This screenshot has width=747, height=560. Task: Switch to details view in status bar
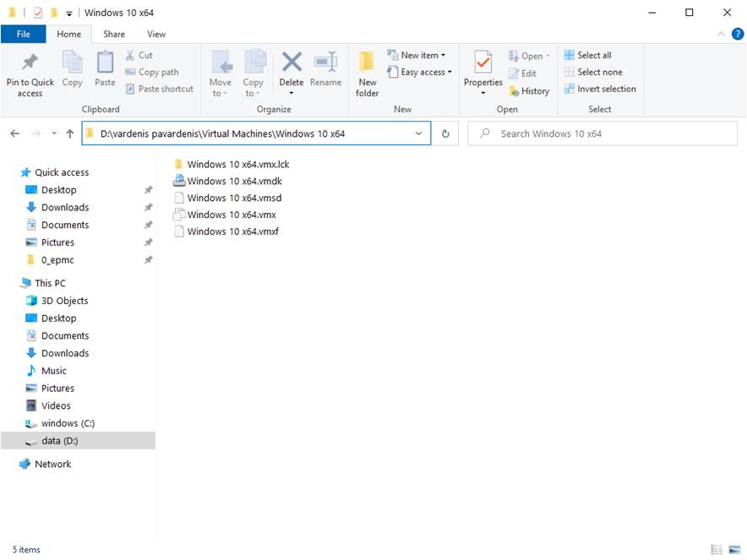[x=717, y=550]
